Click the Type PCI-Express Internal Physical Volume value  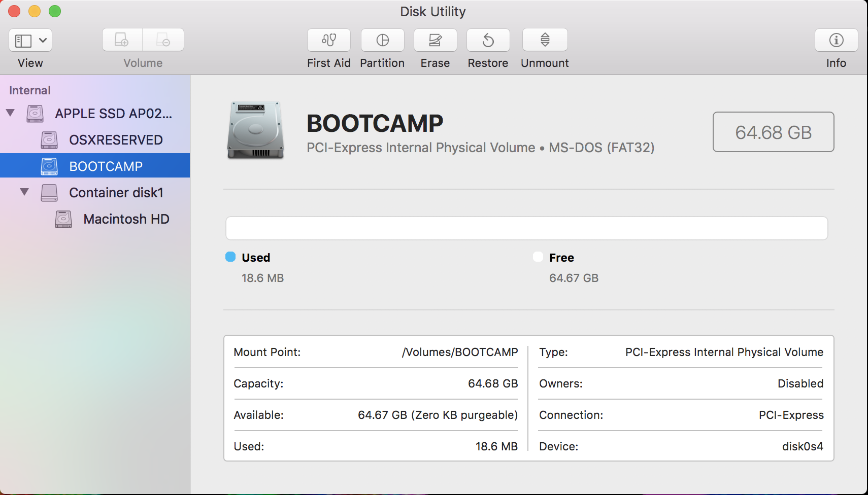(724, 352)
